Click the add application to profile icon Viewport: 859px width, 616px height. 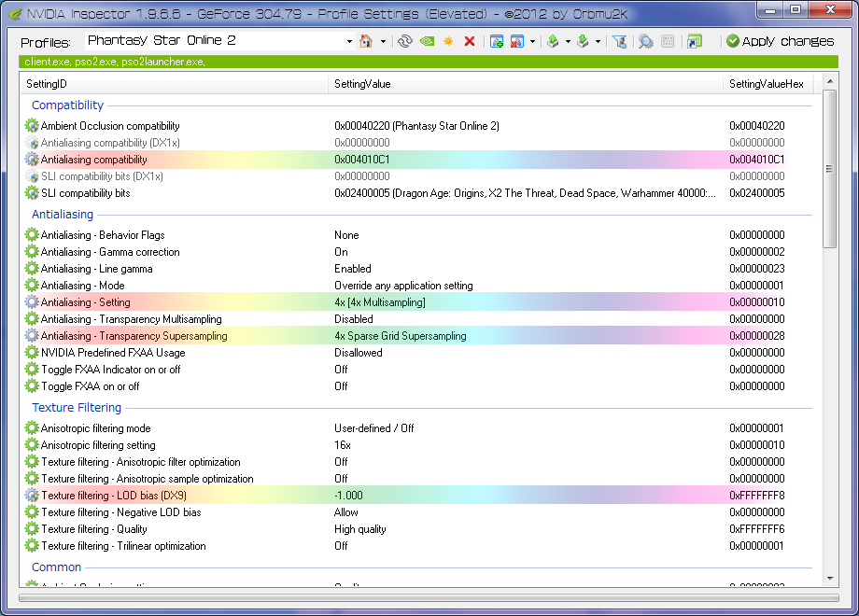(497, 41)
